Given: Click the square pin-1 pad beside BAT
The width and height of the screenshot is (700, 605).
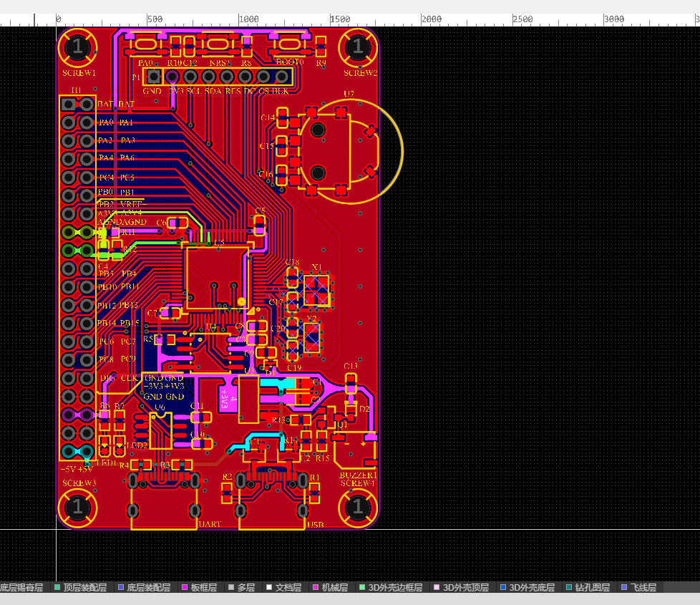Looking at the screenshot, I should (x=68, y=105).
